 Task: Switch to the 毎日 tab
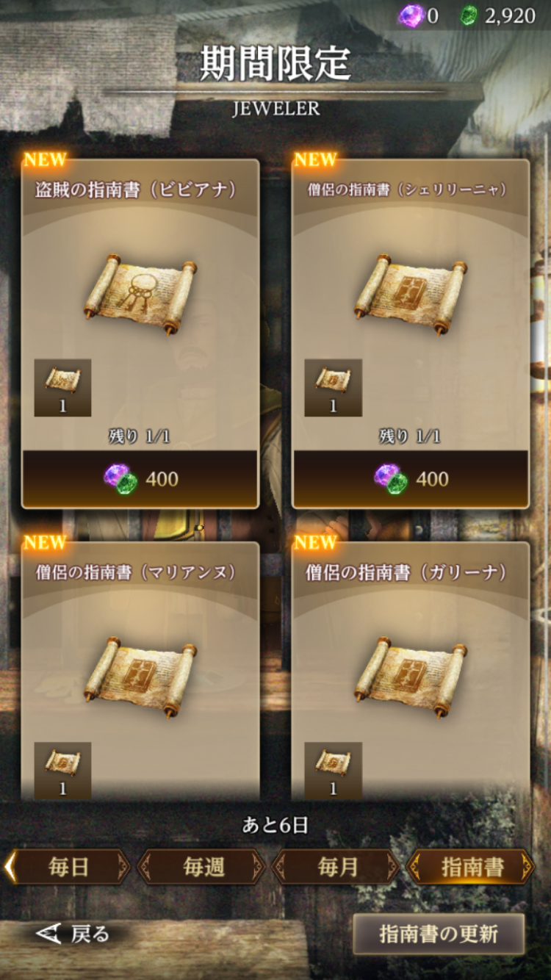(x=68, y=867)
